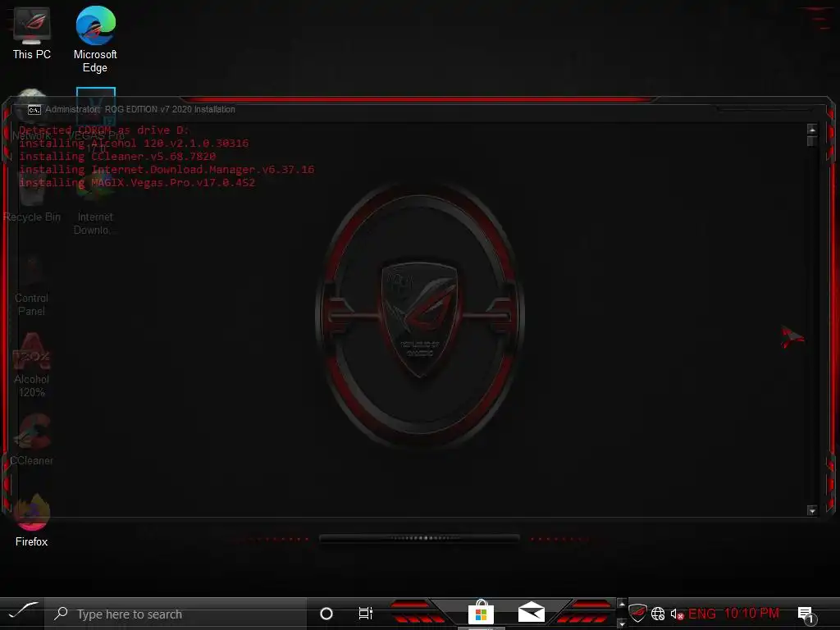
Task: Click the console scrollbar thumb
Action: pyautogui.click(x=812, y=141)
